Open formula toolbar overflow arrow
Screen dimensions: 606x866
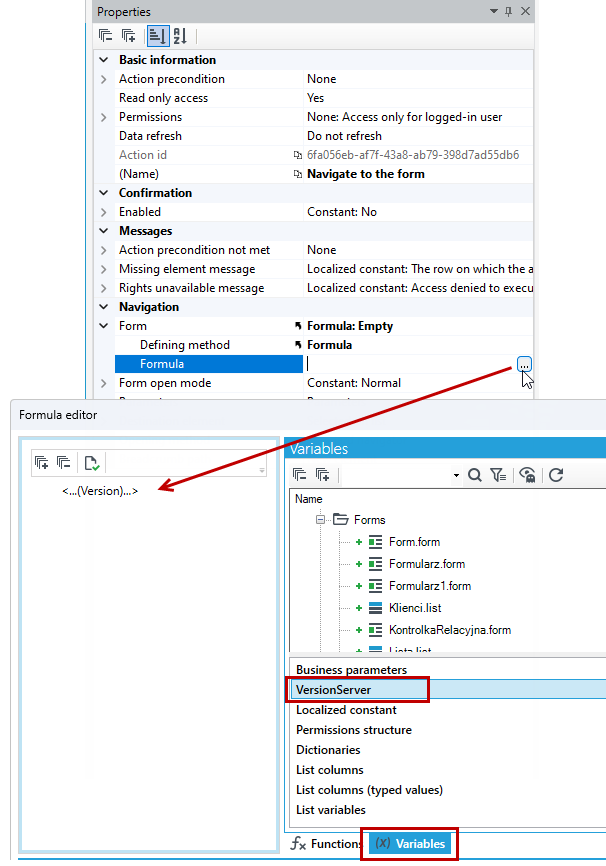[262, 470]
